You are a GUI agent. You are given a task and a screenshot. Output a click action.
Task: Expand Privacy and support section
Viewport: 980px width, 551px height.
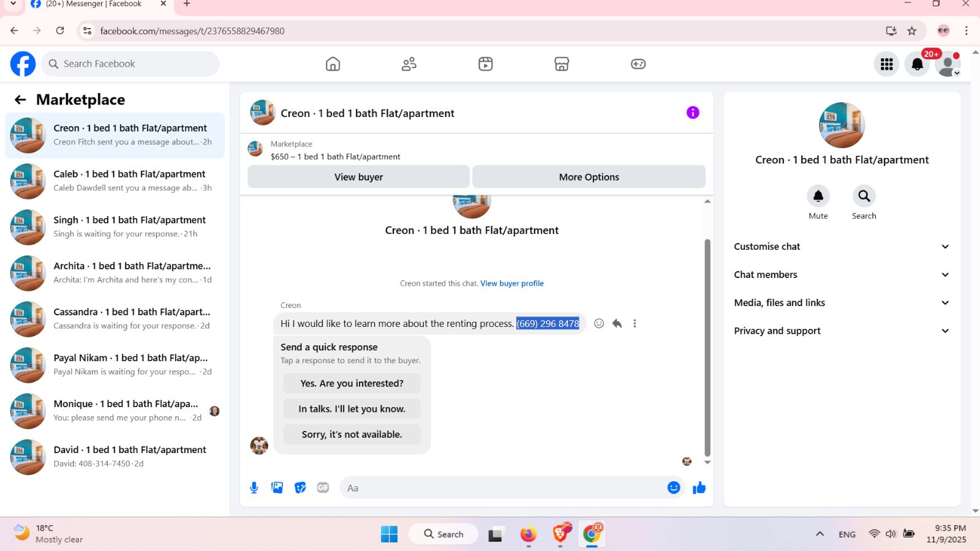[x=842, y=331]
